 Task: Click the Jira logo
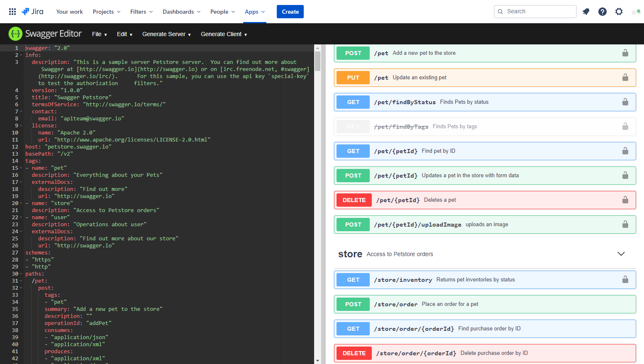tap(32, 12)
